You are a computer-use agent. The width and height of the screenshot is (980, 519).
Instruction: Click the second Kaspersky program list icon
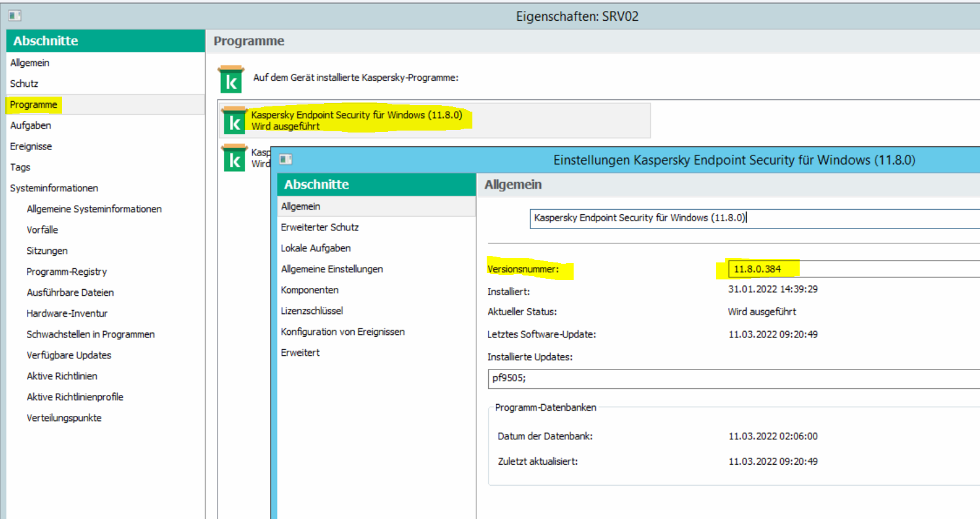233,158
